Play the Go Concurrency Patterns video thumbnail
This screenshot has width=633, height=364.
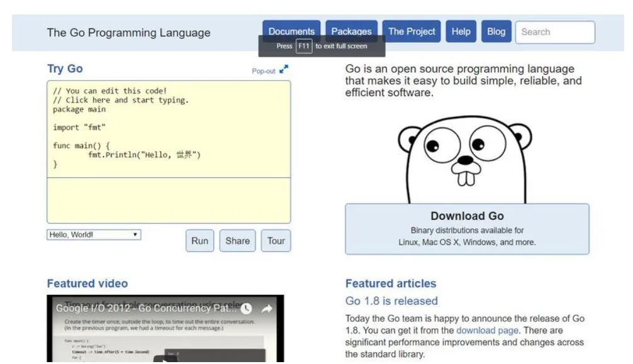pos(165,329)
